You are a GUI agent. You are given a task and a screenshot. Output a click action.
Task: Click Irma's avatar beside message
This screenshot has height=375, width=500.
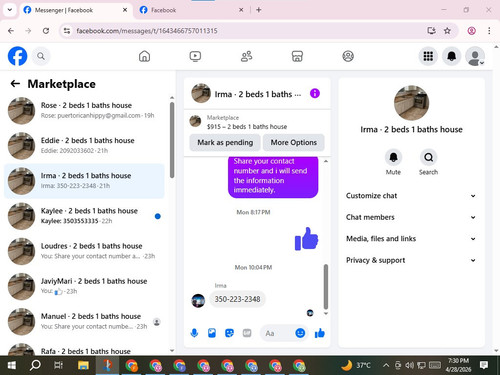pyautogui.click(x=198, y=301)
